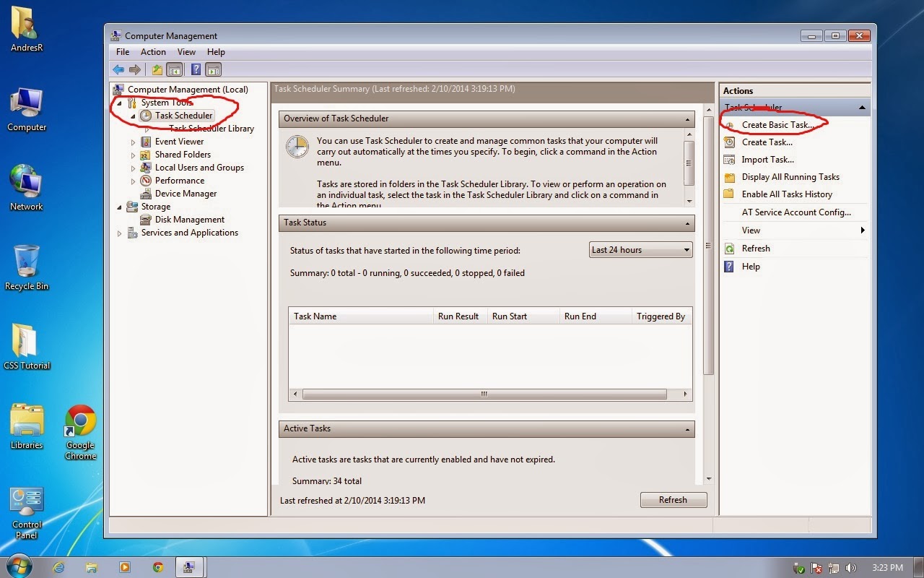Sort by the Run Result column header

coord(460,316)
